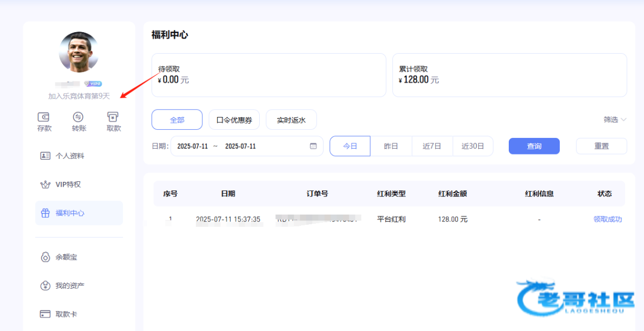Click the transfer (转账) icon

click(78, 117)
